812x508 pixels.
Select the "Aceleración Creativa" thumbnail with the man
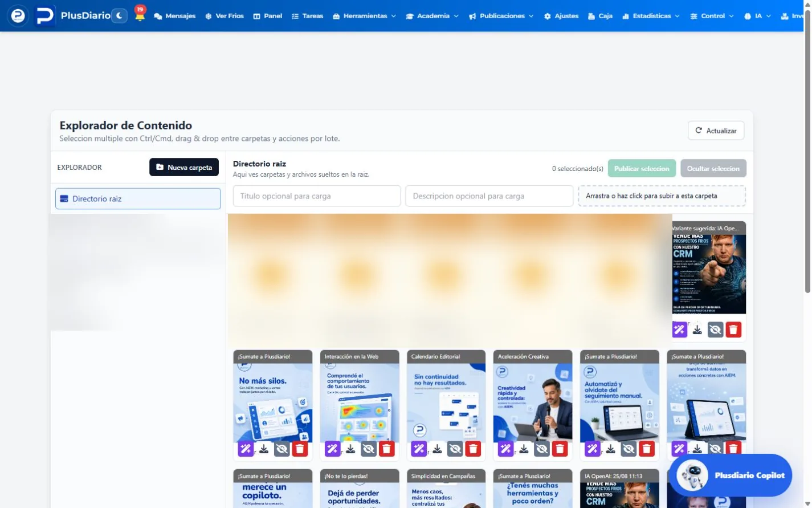[533, 403]
